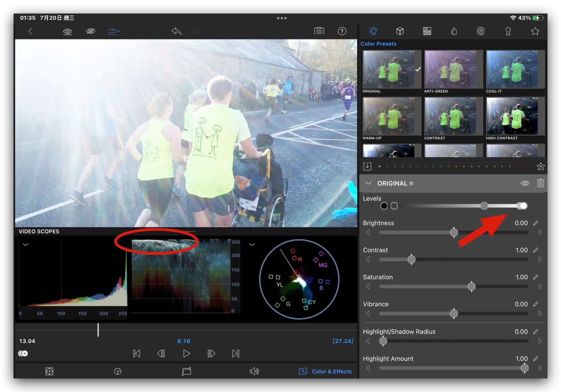Screen dimensions: 561x392
Task: Click the Saturation slider handle
Action: click(471, 287)
